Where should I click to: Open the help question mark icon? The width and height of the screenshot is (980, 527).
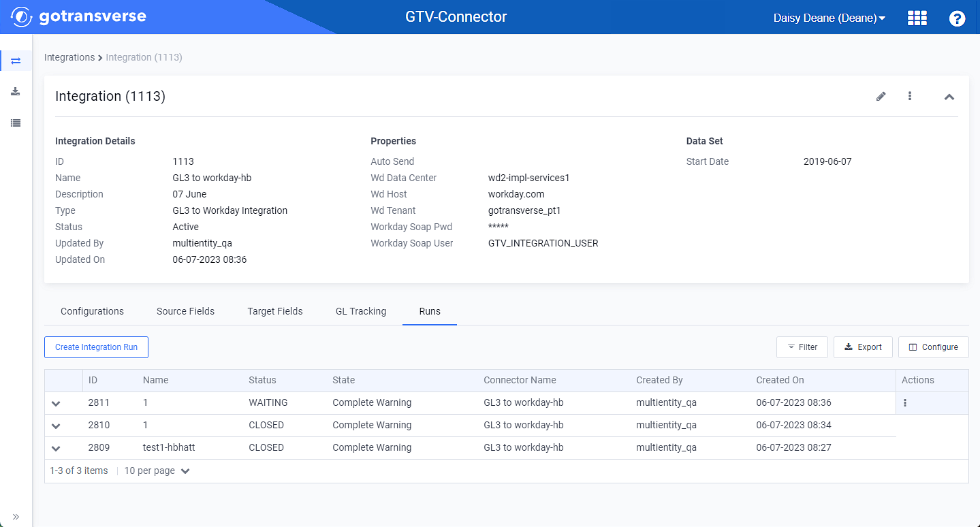(x=957, y=18)
